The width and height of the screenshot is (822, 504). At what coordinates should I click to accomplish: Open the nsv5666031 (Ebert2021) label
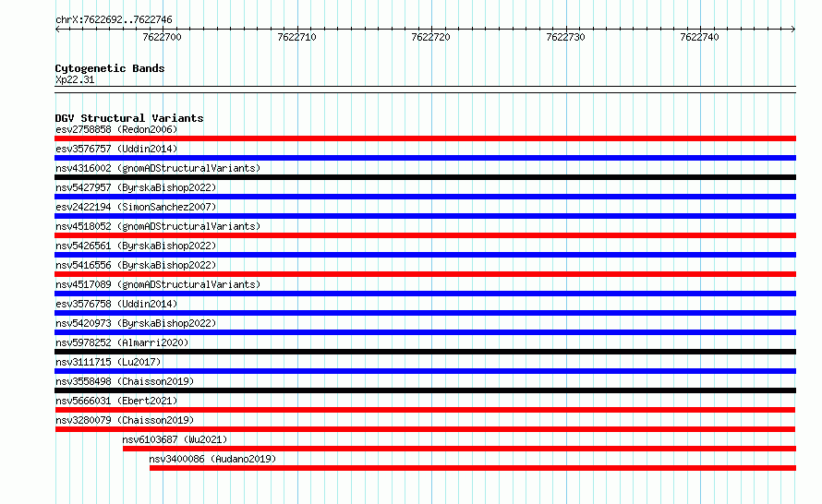click(116, 401)
